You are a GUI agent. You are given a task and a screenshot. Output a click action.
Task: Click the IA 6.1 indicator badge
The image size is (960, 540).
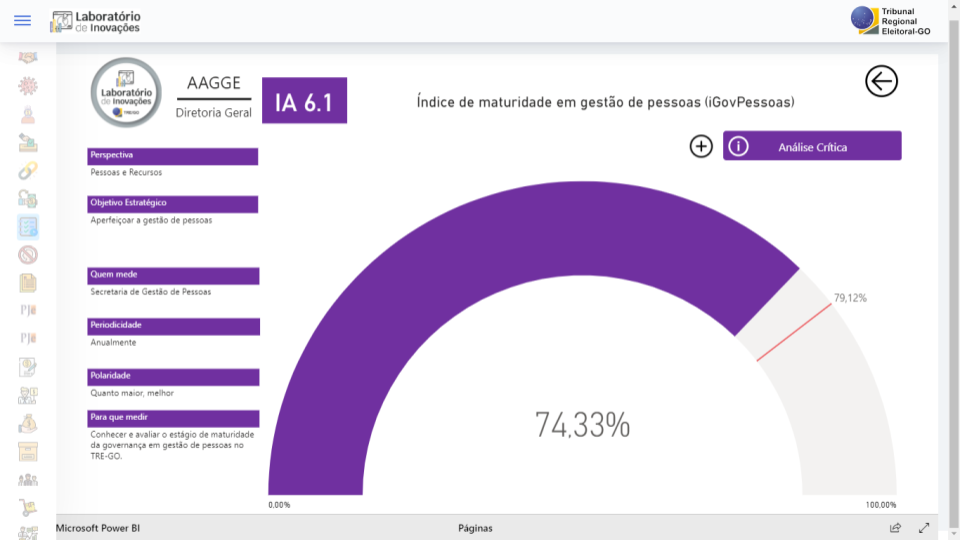pos(304,101)
